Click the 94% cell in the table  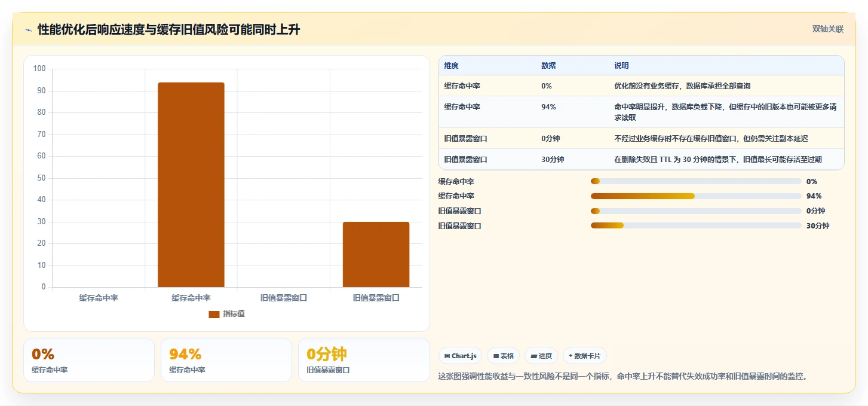(548, 107)
